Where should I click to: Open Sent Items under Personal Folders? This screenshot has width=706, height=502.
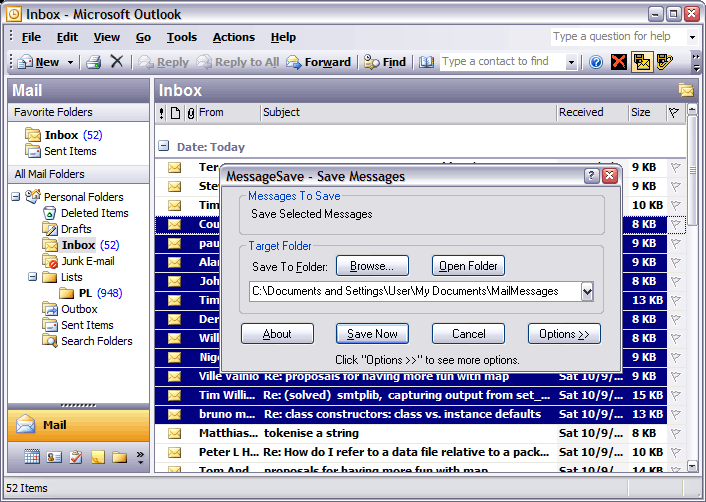[78, 325]
